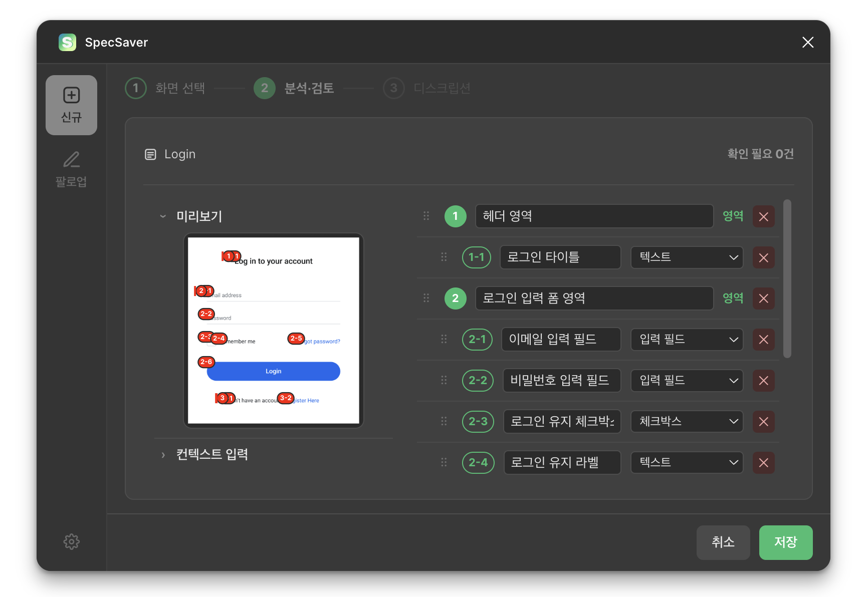Grab drag handle of 비밀번호 입력 필드 row
This screenshot has height=597, width=868.
point(444,380)
